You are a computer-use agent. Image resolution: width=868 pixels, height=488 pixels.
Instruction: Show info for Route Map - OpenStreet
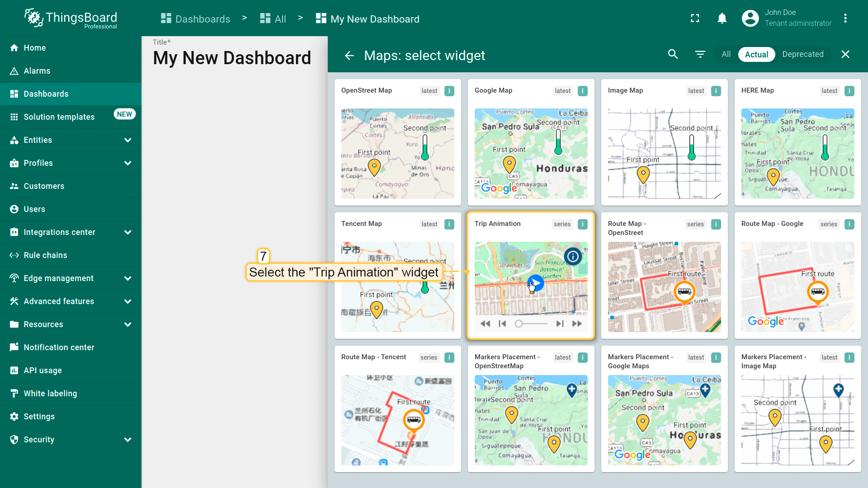point(716,224)
